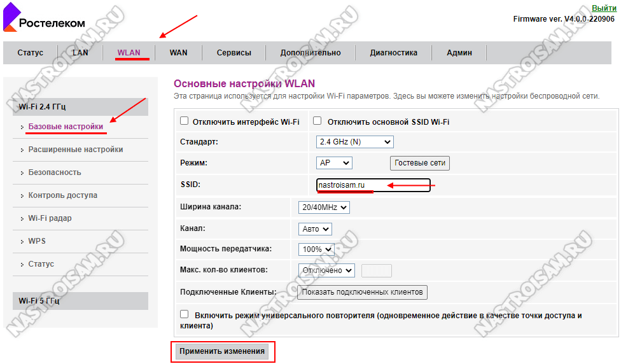
Task: Click the Выйти logout link
Action: click(604, 8)
